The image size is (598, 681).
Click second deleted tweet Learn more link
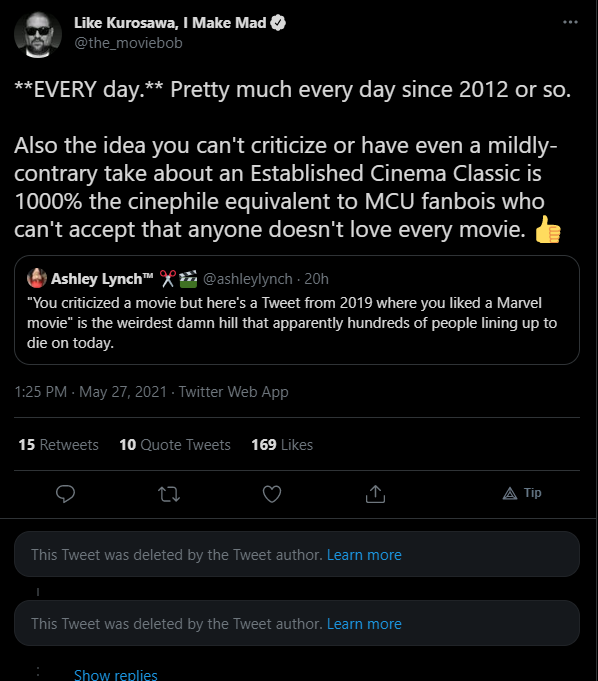[x=364, y=624]
